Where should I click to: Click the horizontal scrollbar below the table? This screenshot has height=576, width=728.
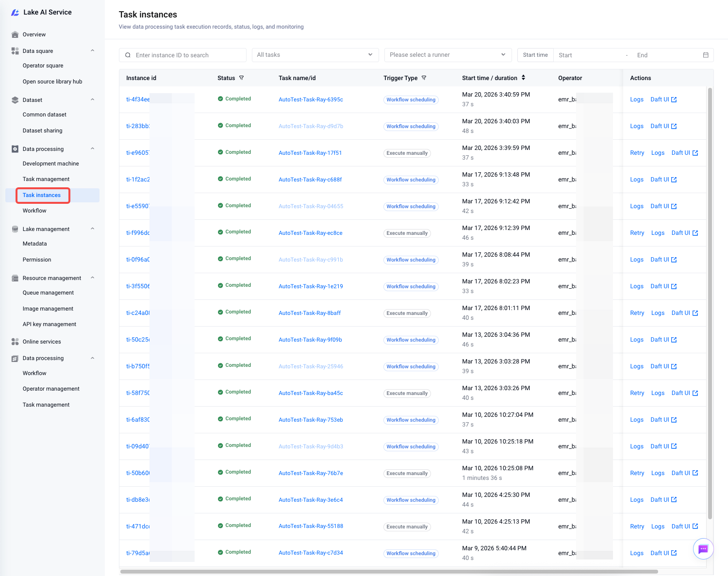pos(388,572)
